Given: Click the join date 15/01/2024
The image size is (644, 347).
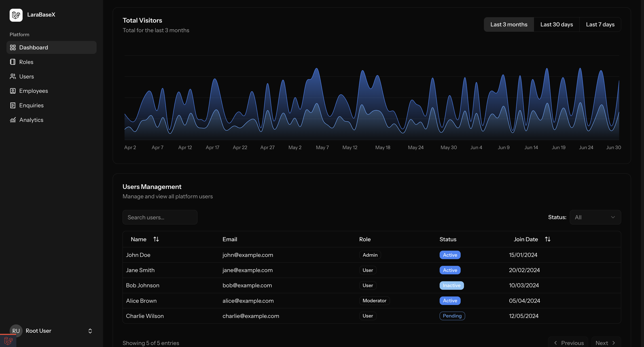Looking at the screenshot, I should pos(523,255).
